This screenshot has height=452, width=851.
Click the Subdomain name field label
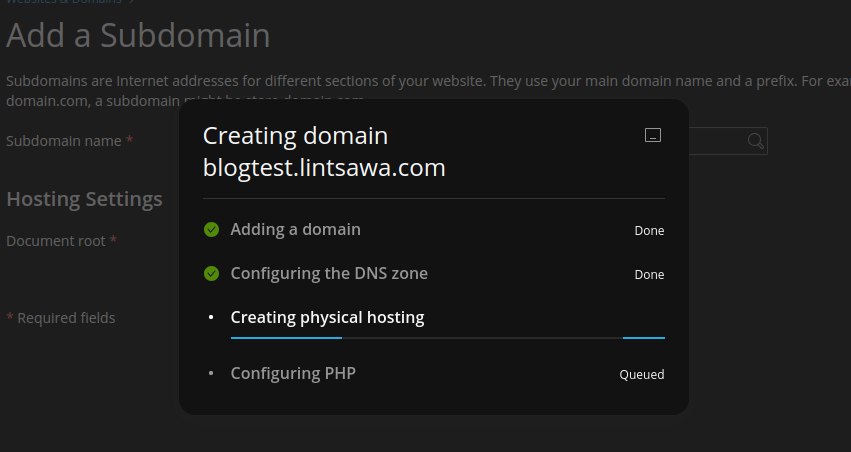pos(63,141)
